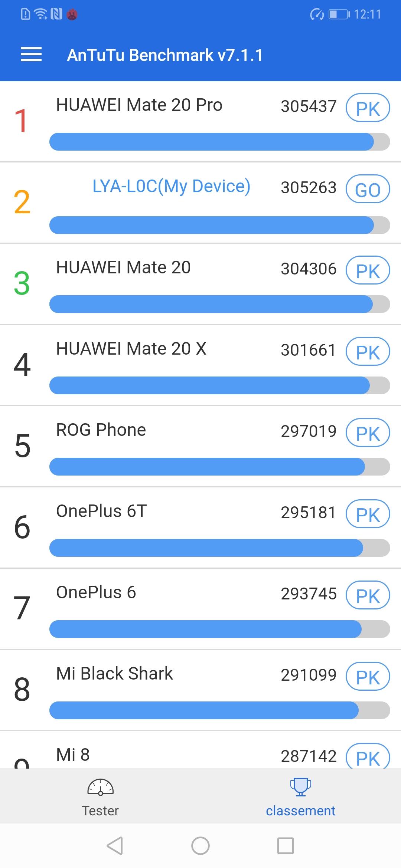Tap the Android back navigation button
The height and width of the screenshot is (868, 401).
coord(115,846)
